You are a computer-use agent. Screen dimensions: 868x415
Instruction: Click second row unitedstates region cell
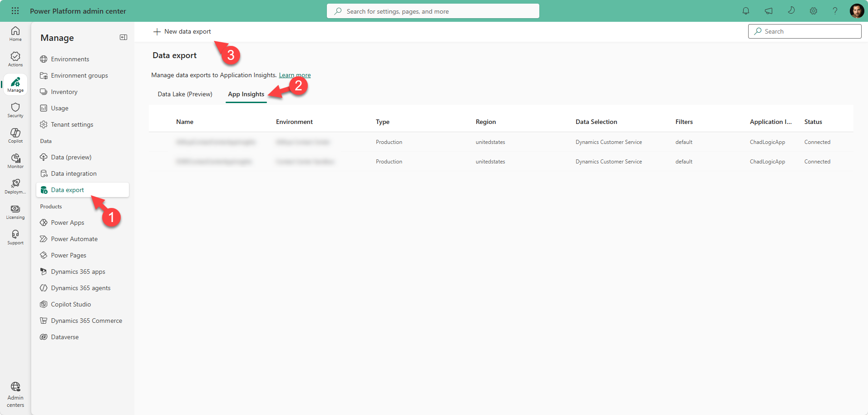coord(490,162)
